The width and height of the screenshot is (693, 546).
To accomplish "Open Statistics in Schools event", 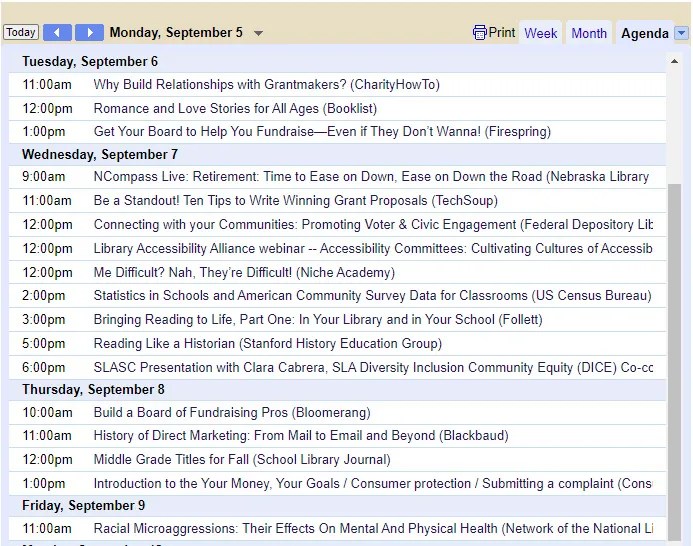I will [x=373, y=295].
